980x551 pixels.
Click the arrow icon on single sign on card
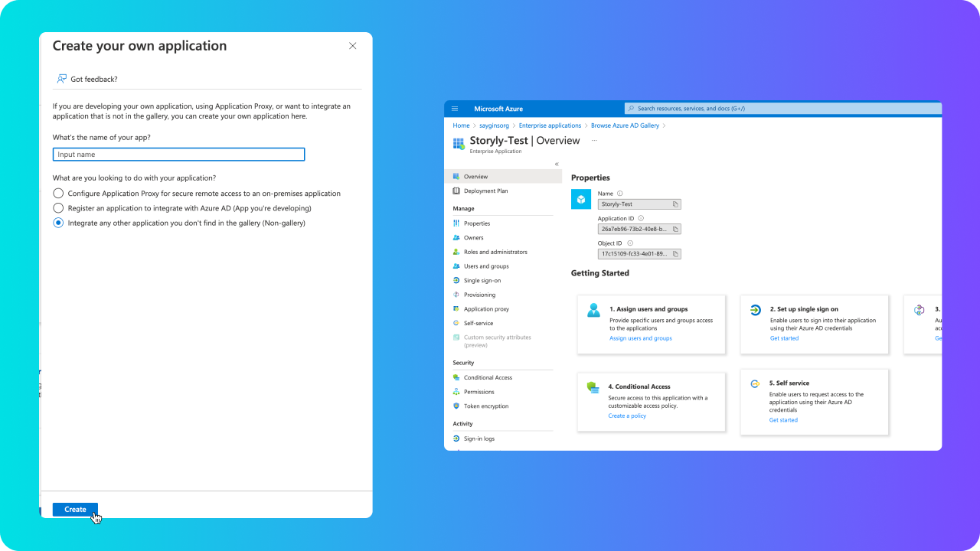tap(756, 310)
